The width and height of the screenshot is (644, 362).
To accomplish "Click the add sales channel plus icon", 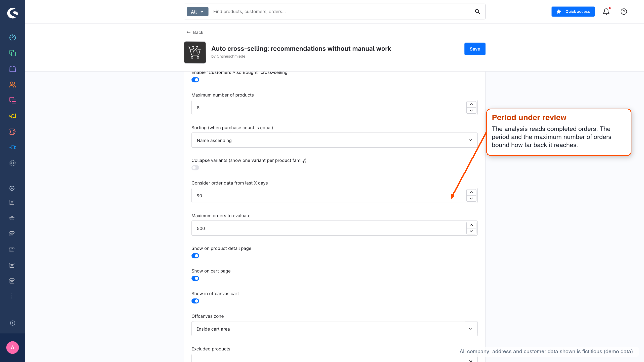I will pyautogui.click(x=12, y=188).
